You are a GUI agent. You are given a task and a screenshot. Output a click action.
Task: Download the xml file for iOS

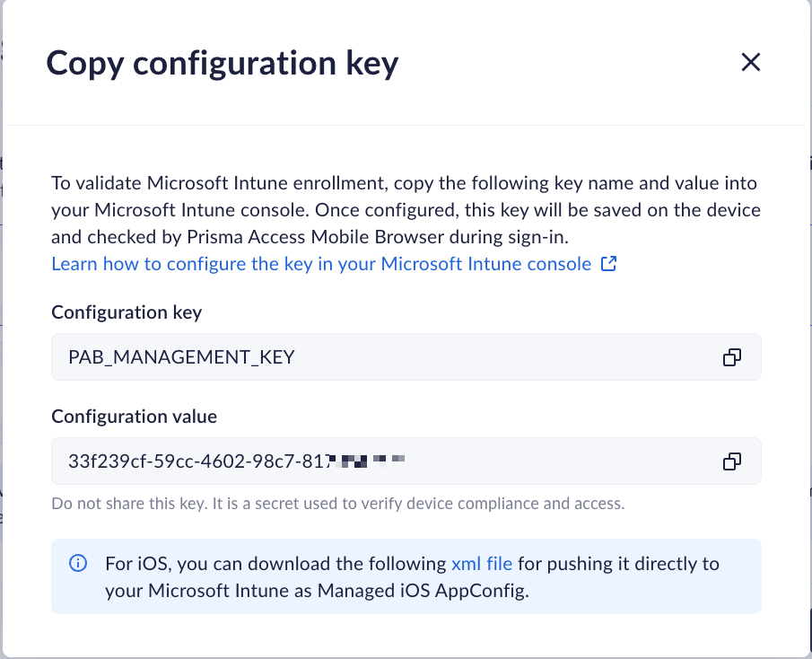coord(482,564)
